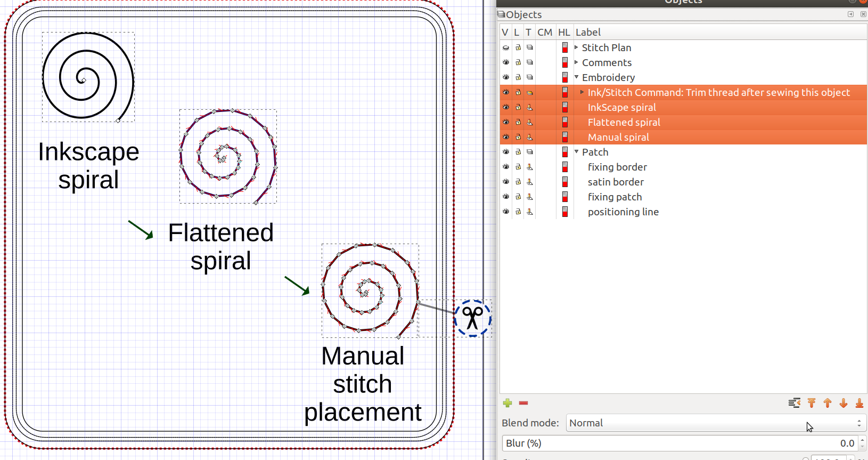Toggle the lock on the satin border object
The image size is (868, 460).
[x=518, y=182]
